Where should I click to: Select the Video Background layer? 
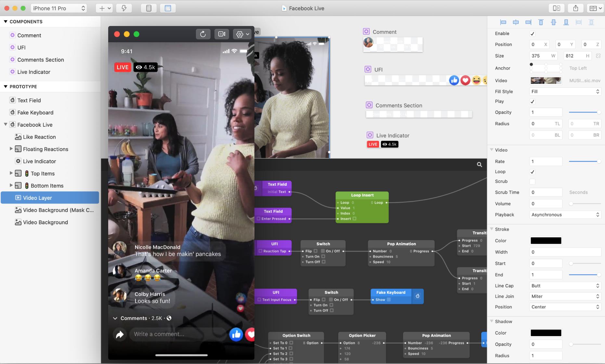click(45, 222)
